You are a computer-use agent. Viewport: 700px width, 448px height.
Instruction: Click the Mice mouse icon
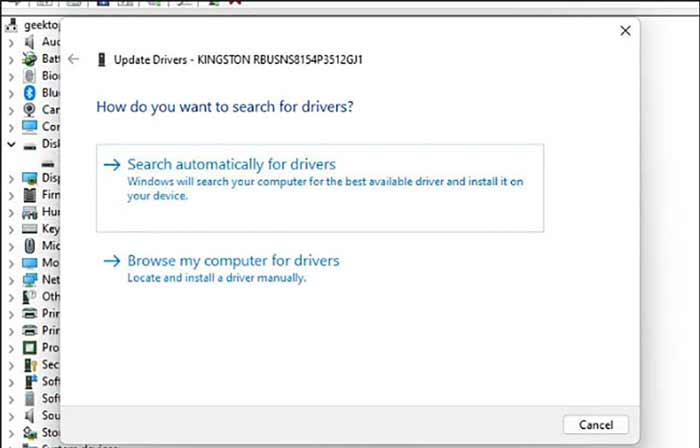point(29,246)
